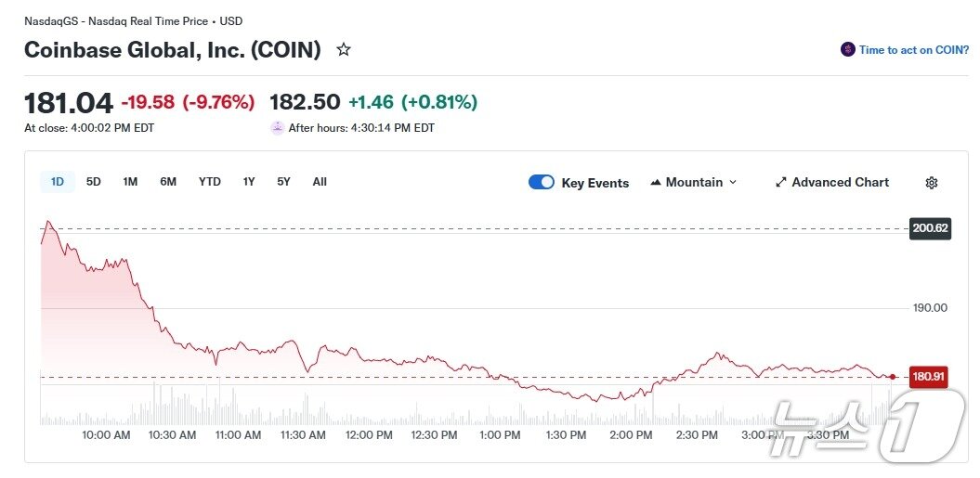Switch to the 5D time range
The height and width of the screenshot is (478, 980).
(94, 182)
